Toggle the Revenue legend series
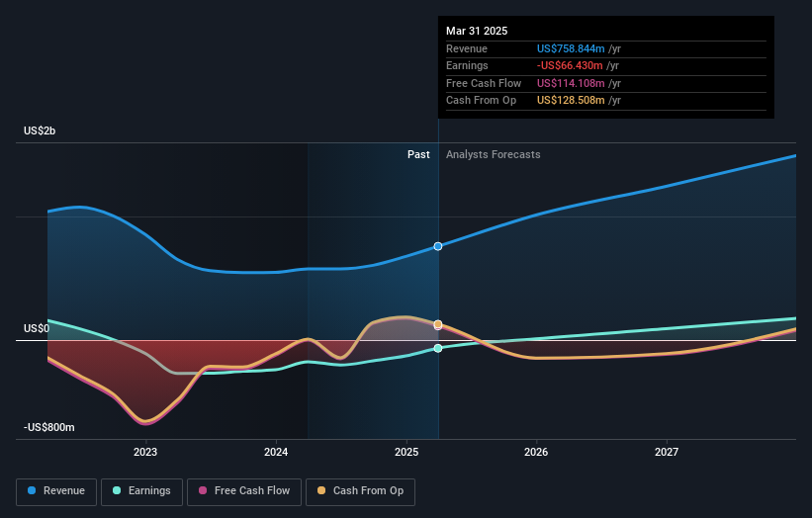Image resolution: width=812 pixels, height=518 pixels. coord(56,491)
